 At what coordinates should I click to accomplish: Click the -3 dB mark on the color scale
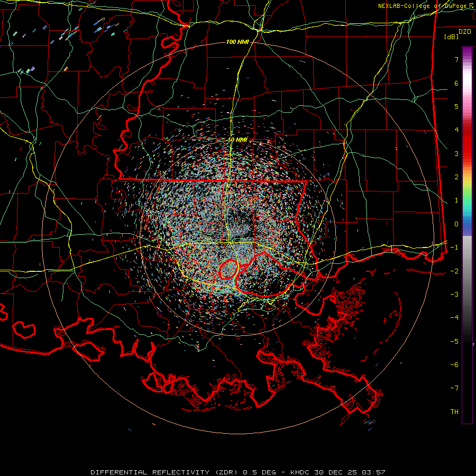pyautogui.click(x=454, y=295)
